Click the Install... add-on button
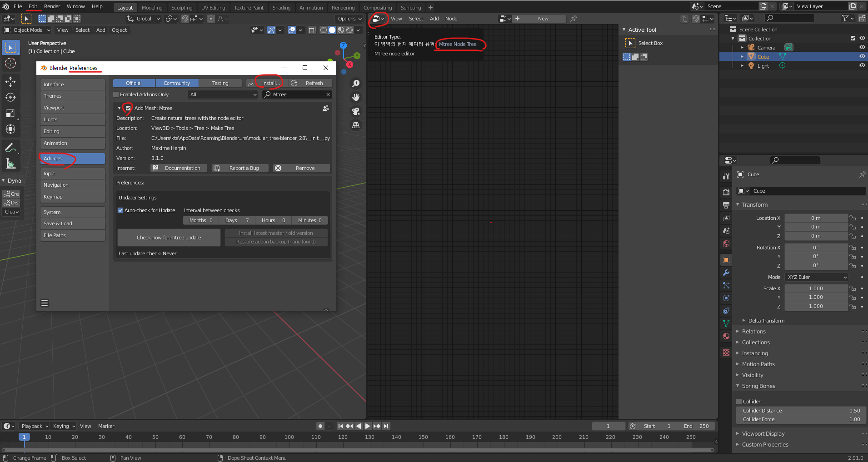This screenshot has height=462, width=868. pos(266,83)
